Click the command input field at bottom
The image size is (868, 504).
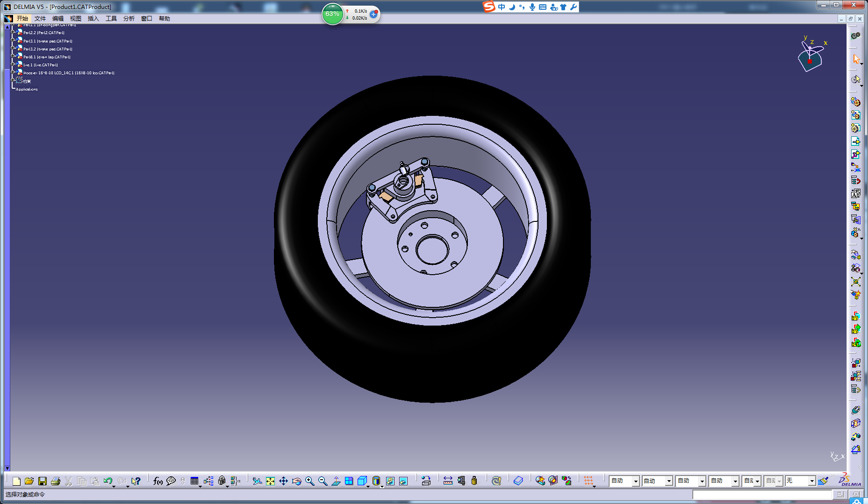click(x=762, y=494)
